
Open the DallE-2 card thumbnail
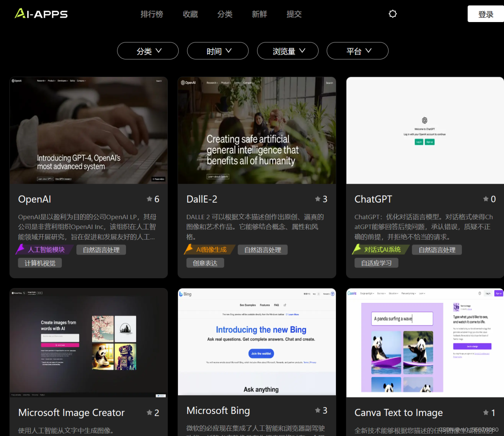[x=257, y=130]
